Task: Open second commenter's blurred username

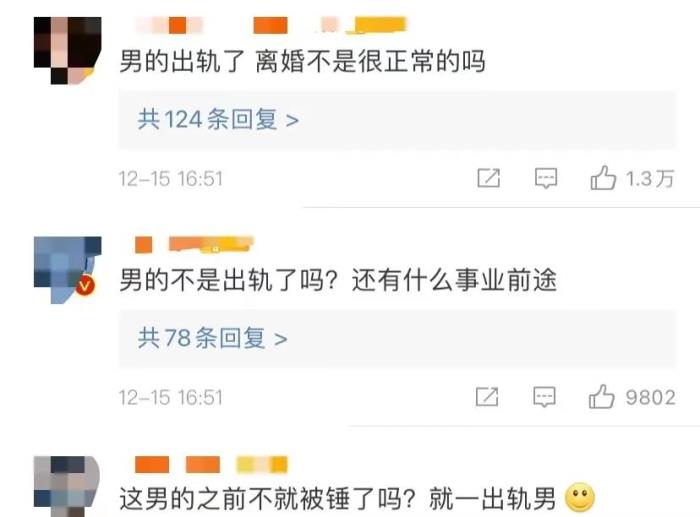Action: coord(194,245)
